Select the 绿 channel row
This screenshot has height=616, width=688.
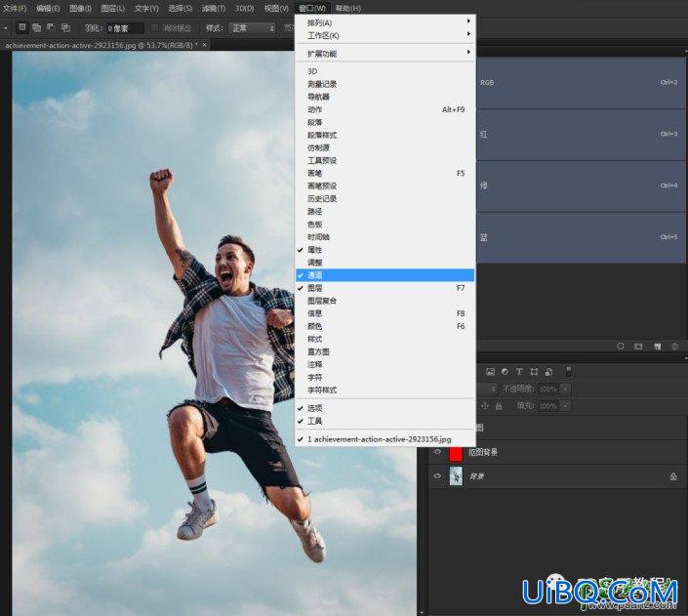tap(581, 185)
